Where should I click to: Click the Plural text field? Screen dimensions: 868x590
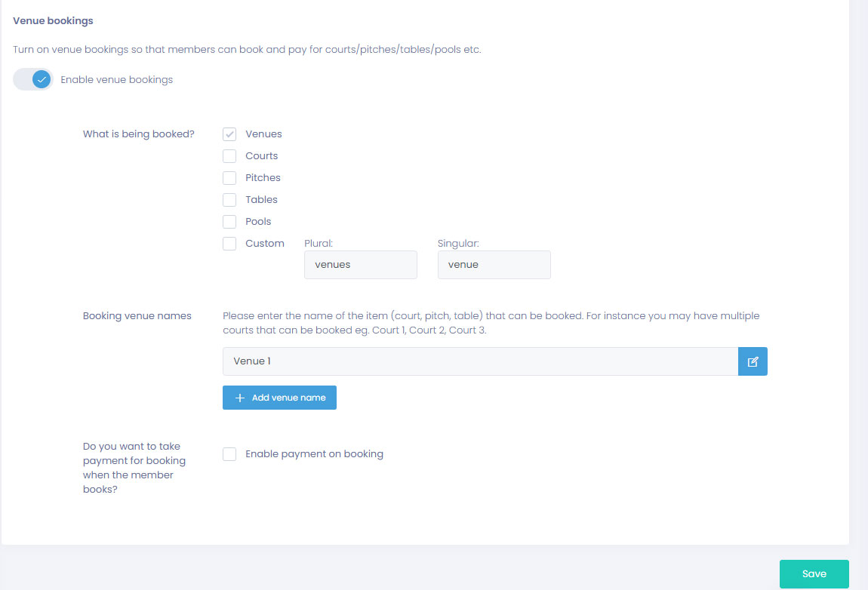[x=360, y=265]
